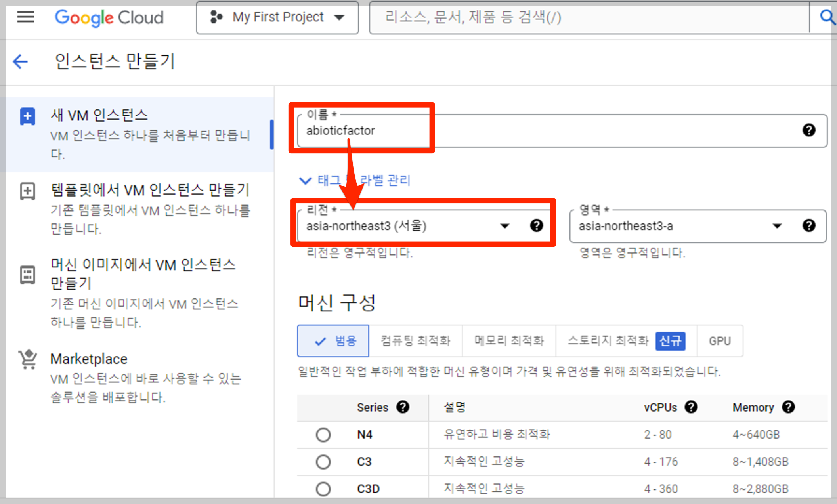Click help icon beside the name field
837x504 pixels.
[808, 130]
